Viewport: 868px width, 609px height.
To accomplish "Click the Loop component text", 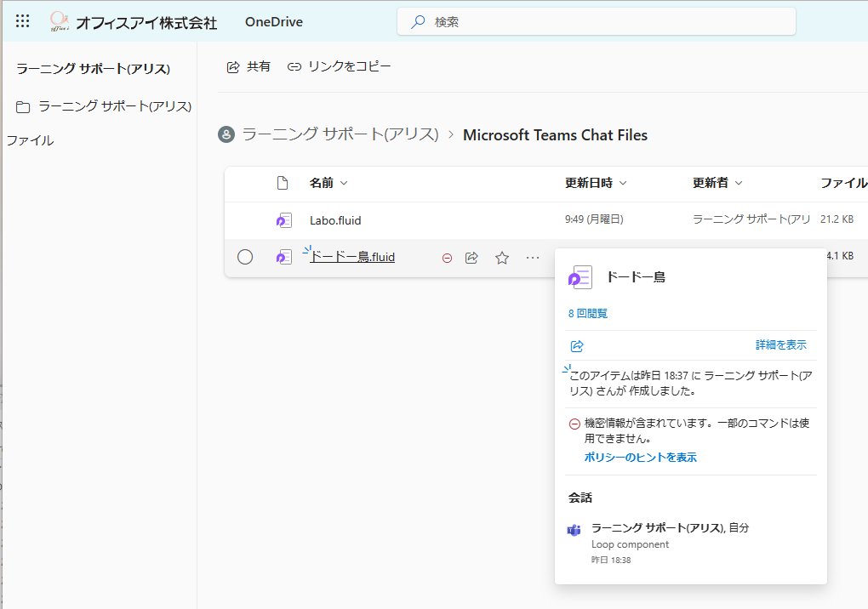I will 630,544.
